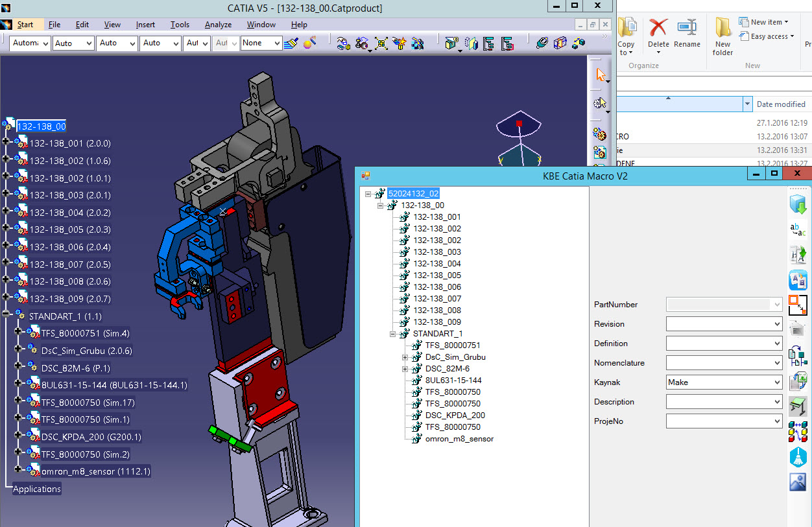
Task: Expand the 132-138_001 node in CATIA tree
Action: coord(6,143)
